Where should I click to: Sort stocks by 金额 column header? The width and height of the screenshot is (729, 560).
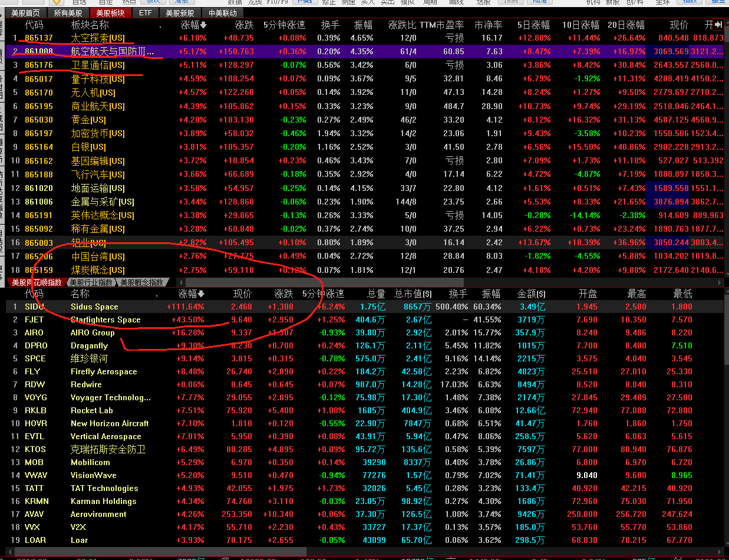click(x=531, y=294)
